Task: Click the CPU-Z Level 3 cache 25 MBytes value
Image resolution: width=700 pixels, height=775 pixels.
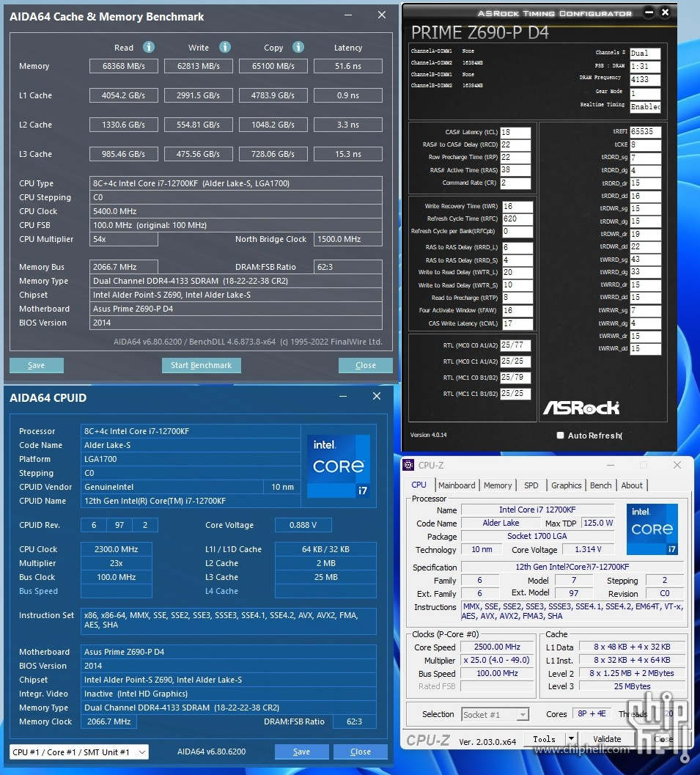Action: click(632, 686)
